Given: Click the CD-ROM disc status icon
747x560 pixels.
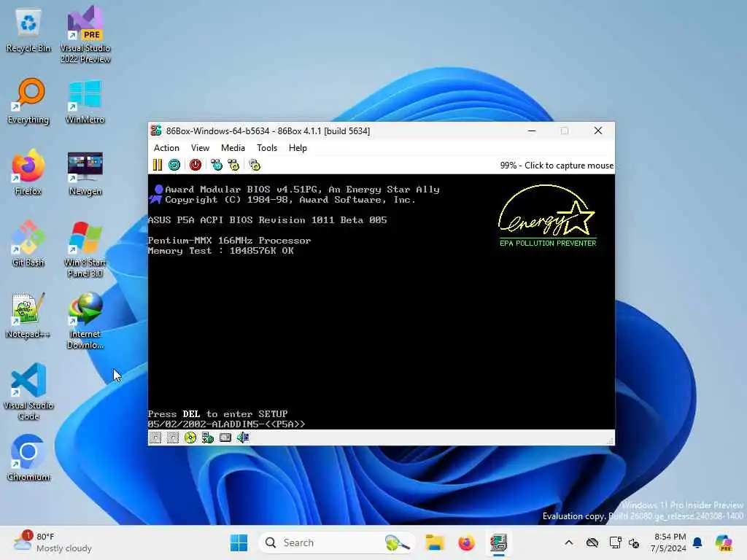Looking at the screenshot, I should (190, 437).
